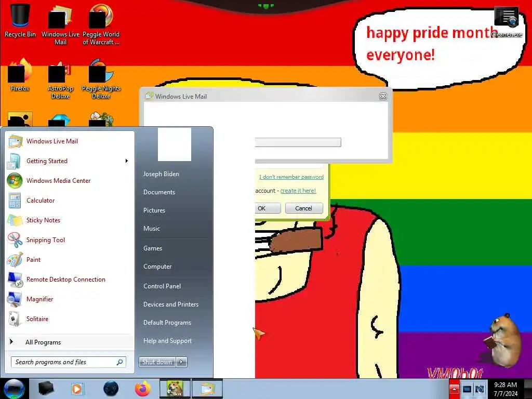Launch Snipping Tool from Start menu
This screenshot has width=532, height=399.
coord(70,240)
